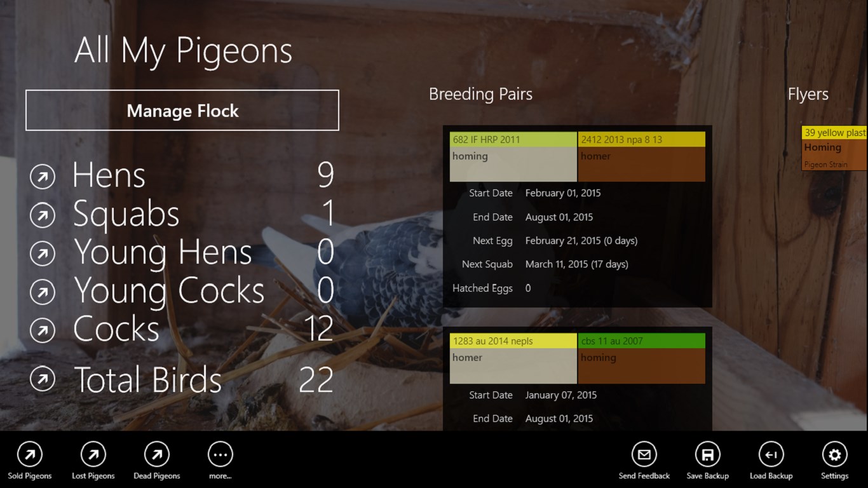Open the Young Cocks arrow icon

(43, 293)
